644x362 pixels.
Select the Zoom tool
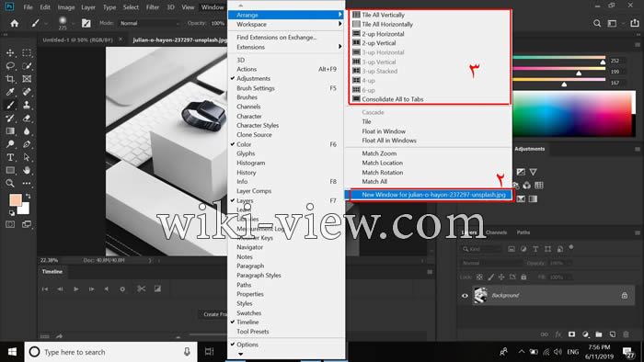10,183
